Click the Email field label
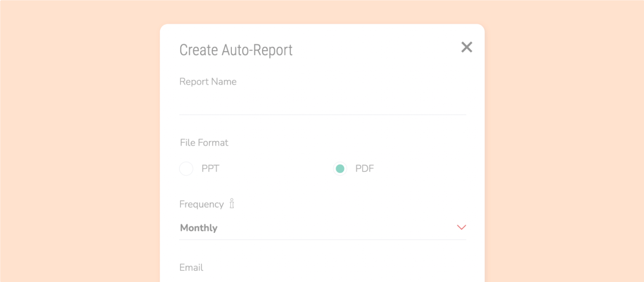The height and width of the screenshot is (282, 644). pos(191,267)
